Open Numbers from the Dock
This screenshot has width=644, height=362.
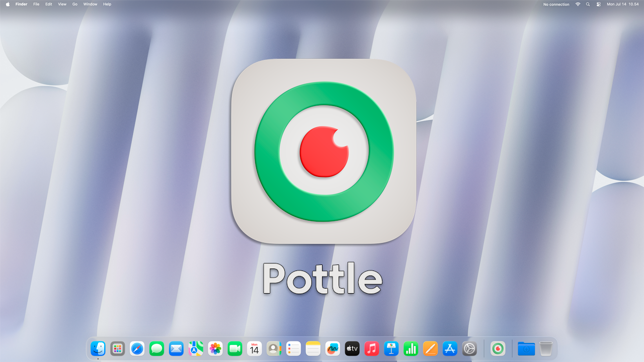click(x=411, y=348)
